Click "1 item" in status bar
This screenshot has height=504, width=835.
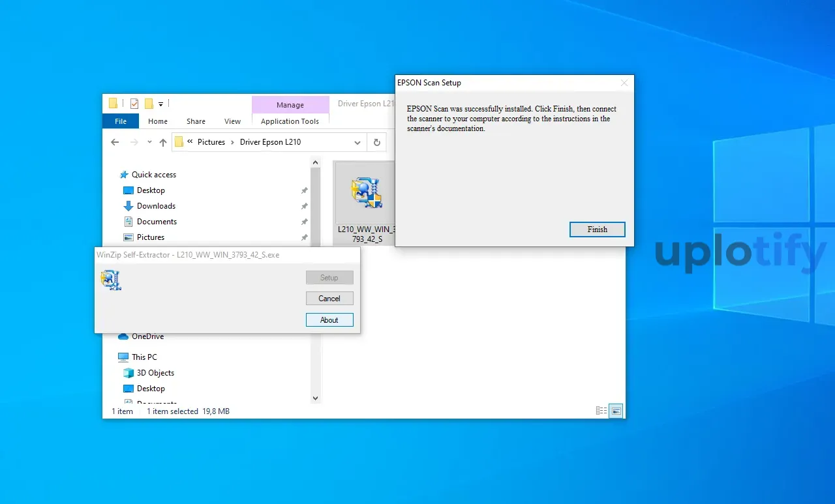click(x=122, y=411)
